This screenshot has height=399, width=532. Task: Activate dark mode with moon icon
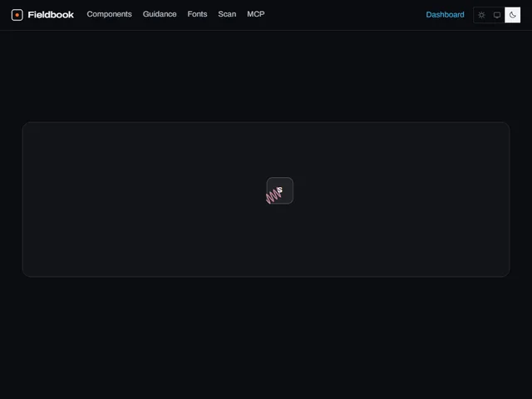[512, 15]
